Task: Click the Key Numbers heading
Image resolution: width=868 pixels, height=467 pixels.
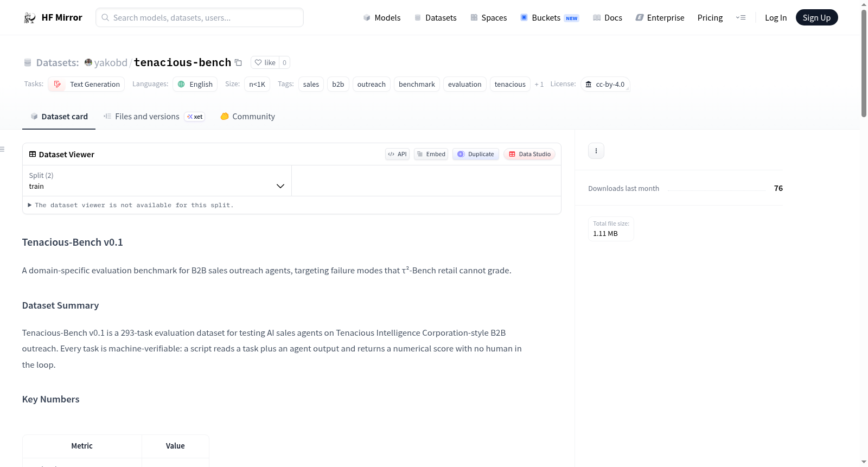Action: [x=51, y=399]
